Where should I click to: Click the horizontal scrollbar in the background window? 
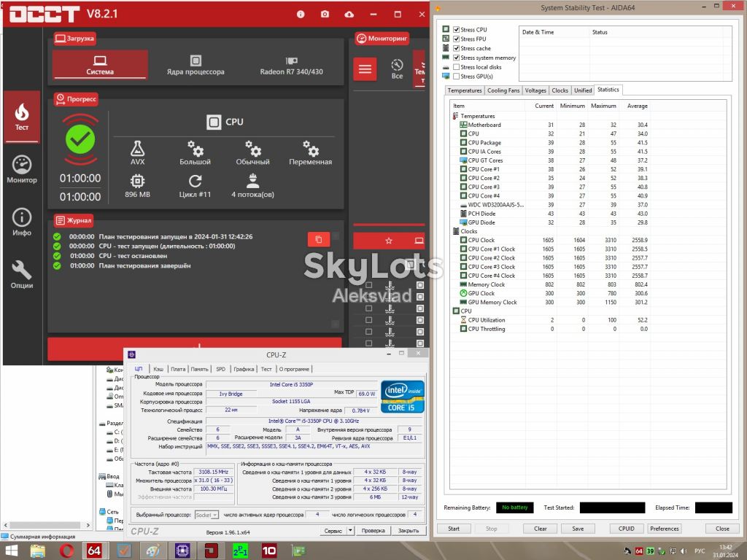pyautogui.click(x=46, y=525)
